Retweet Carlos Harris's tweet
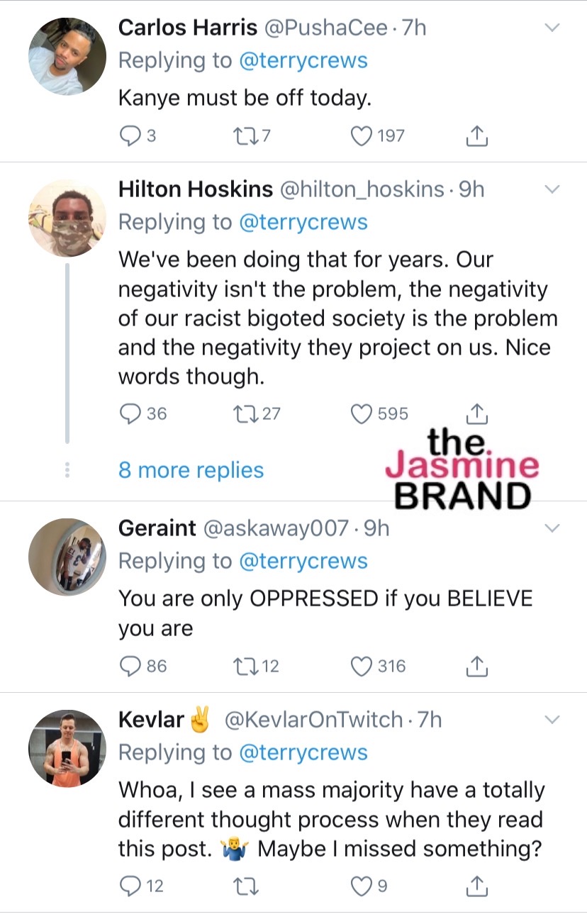 pyautogui.click(x=242, y=135)
